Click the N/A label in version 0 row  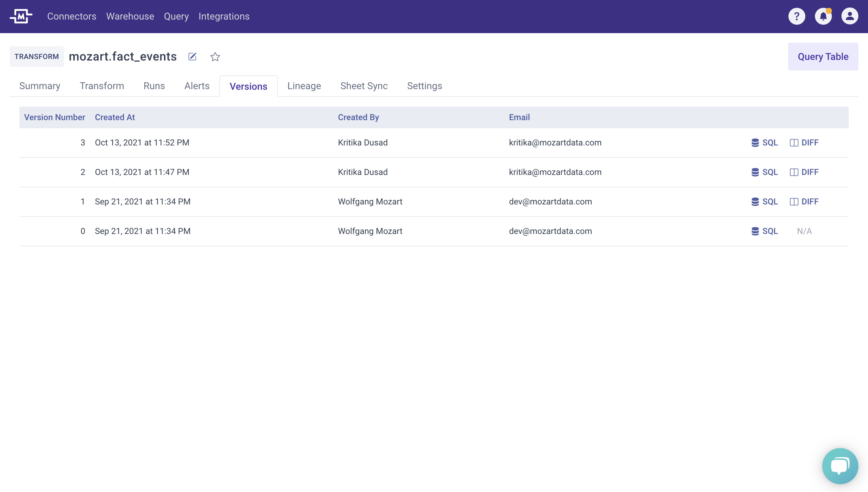[804, 231]
